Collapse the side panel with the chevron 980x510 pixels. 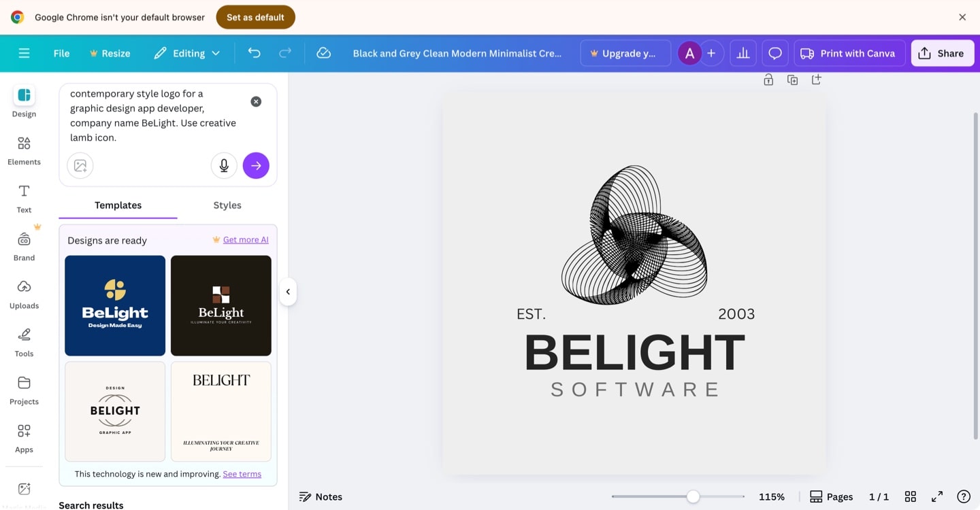click(x=288, y=291)
